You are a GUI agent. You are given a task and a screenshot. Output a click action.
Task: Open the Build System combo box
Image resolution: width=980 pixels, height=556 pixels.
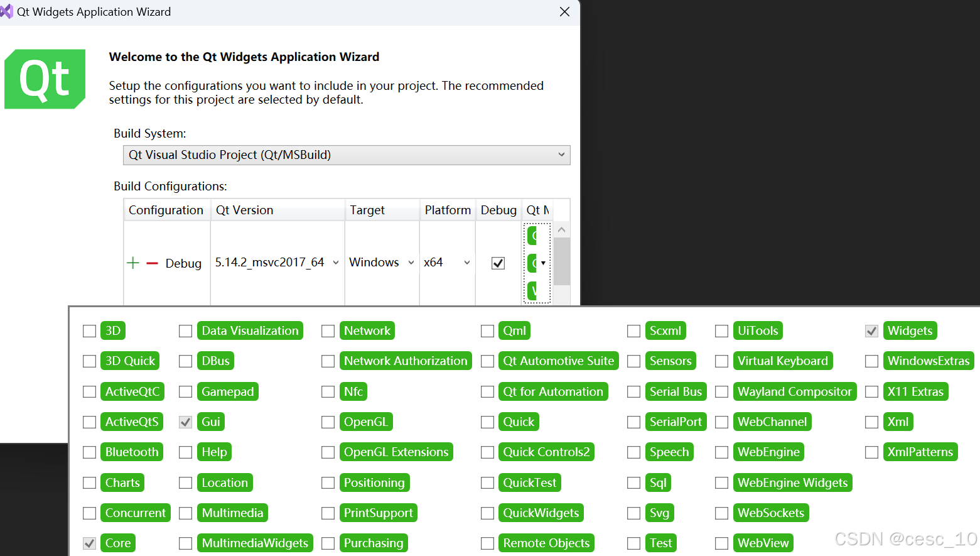tap(347, 155)
